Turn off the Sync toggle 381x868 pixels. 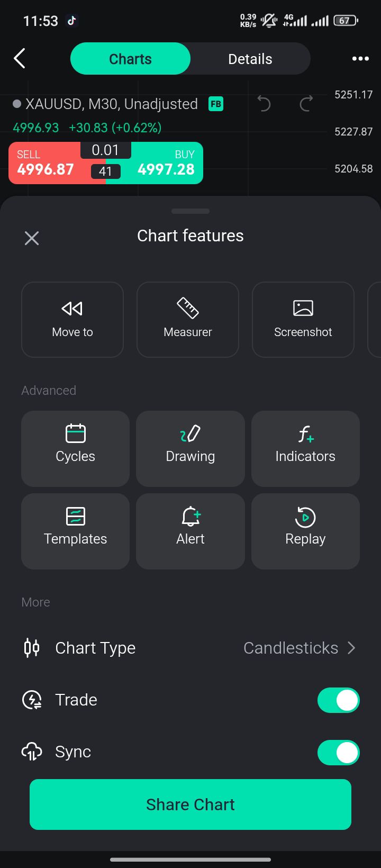click(x=339, y=752)
